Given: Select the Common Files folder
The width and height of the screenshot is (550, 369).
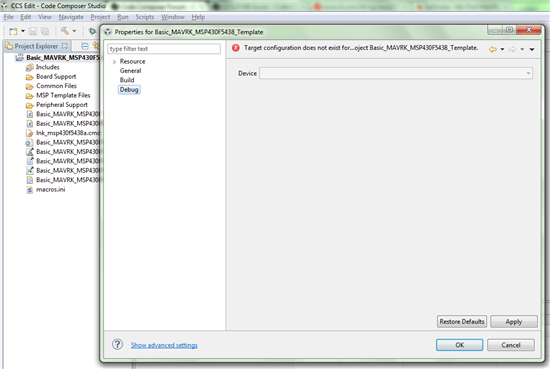Looking at the screenshot, I should [51, 86].
